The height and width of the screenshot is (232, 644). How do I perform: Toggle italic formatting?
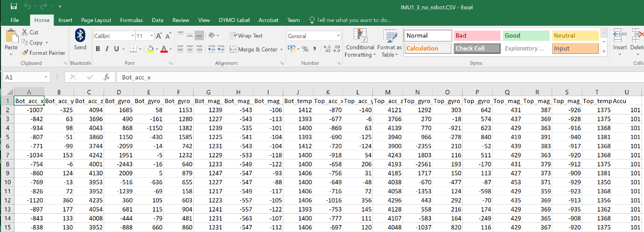(x=107, y=49)
